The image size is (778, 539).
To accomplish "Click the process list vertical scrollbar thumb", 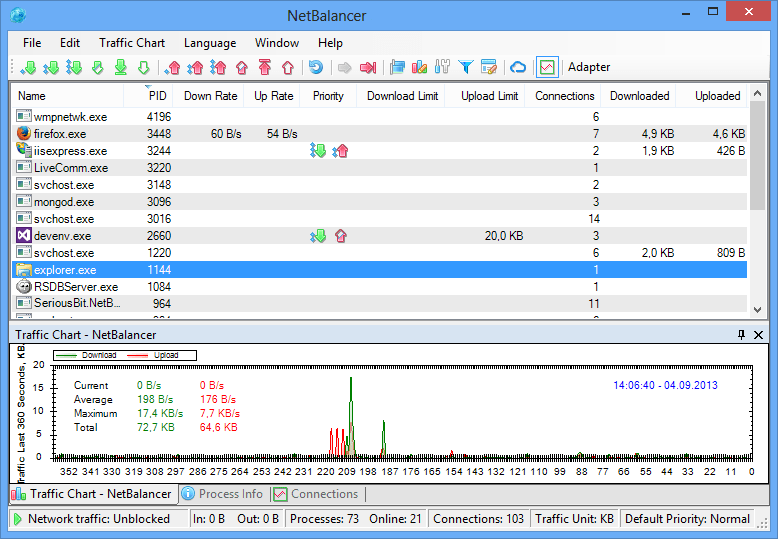I will 757,155.
